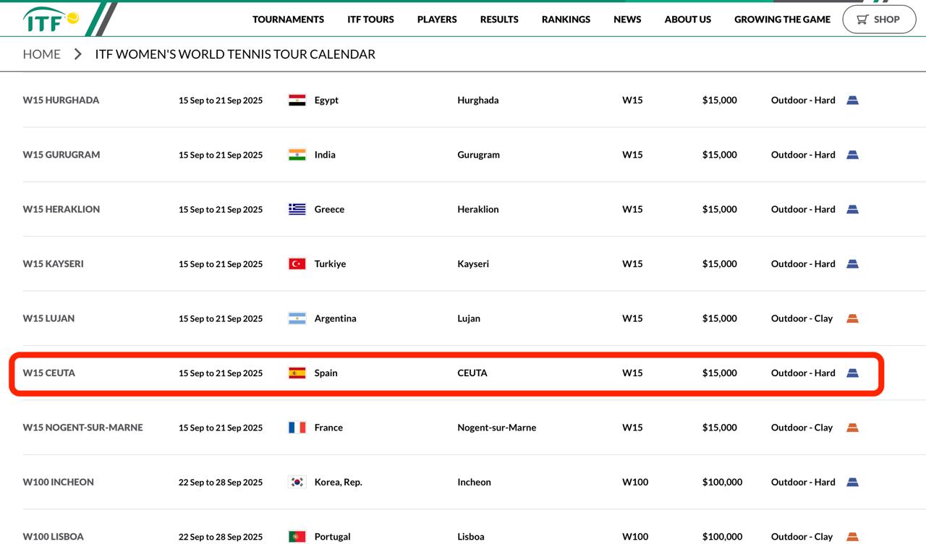This screenshot has height=560, width=926.
Task: Click the breadcrumb chevron arrow
Action: coord(77,54)
